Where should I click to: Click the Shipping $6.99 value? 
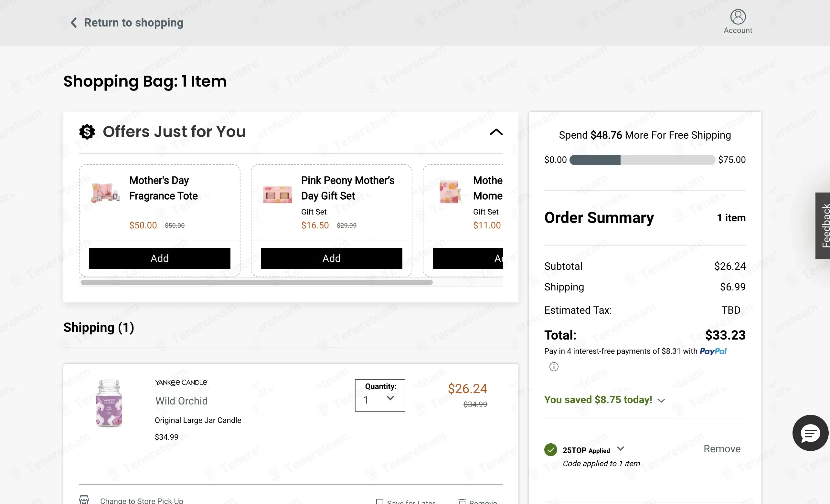point(733,287)
